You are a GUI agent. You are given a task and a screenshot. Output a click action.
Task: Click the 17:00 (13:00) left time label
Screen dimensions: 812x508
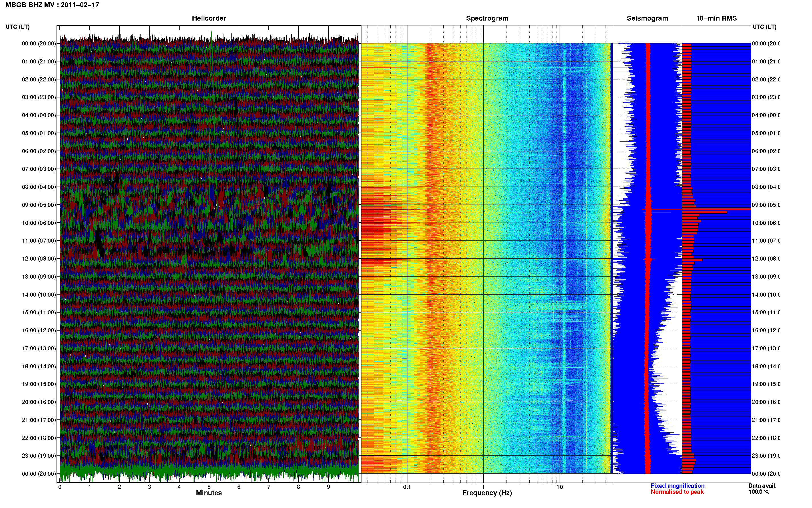(39, 348)
